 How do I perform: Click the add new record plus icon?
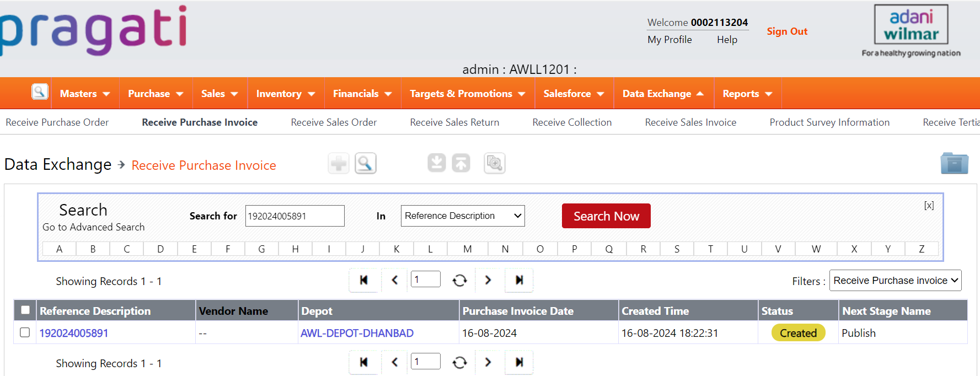click(339, 163)
